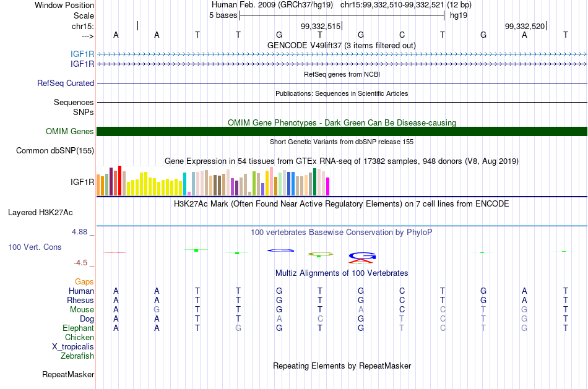Click the Zebrafish species label
Viewport: 588px width, 389px height.
coord(77,356)
